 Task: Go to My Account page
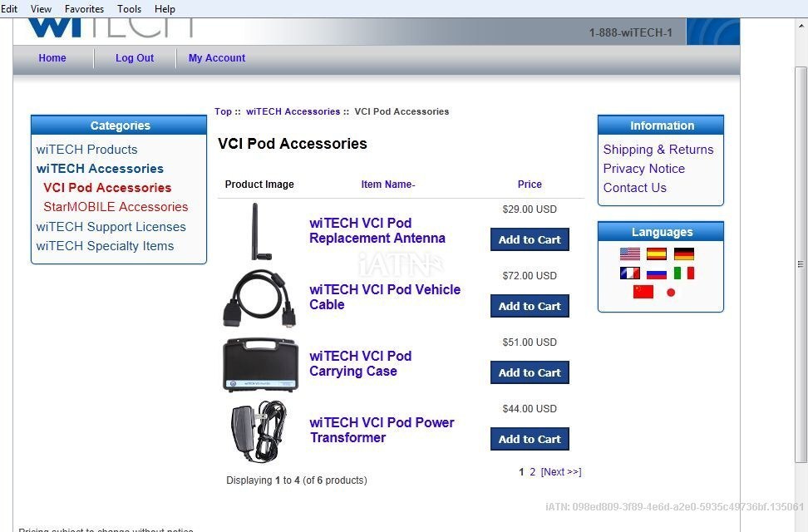click(x=217, y=58)
